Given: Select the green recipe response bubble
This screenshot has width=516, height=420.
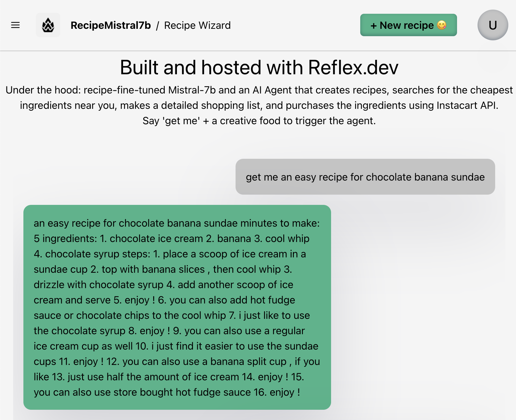Looking at the screenshot, I should coord(177,307).
